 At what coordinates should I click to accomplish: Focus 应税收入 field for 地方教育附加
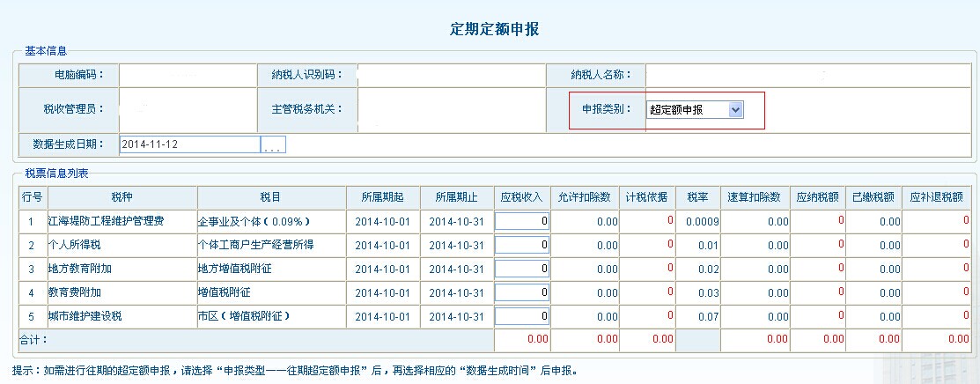tap(522, 269)
